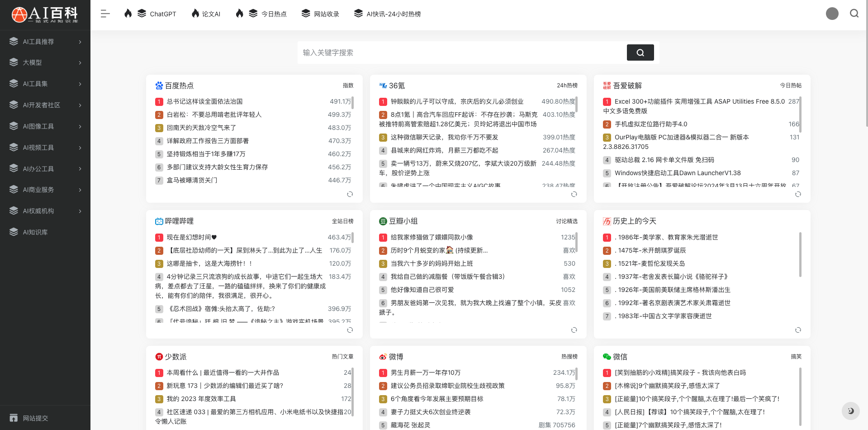The width and height of the screenshot is (868, 430).
Task: Click the 少数派 red icon
Action: pyautogui.click(x=159, y=357)
